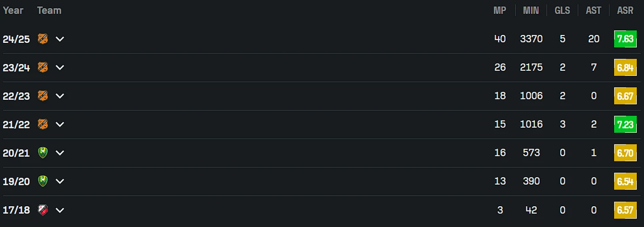The height and width of the screenshot is (227, 644).
Task: Open the 21/22 season dropdown chevron
Action: pos(60,124)
